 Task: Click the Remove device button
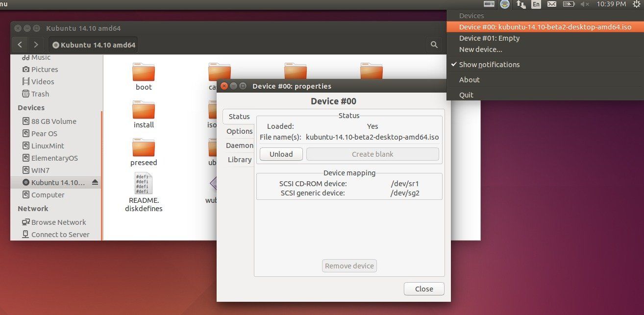coord(349,266)
